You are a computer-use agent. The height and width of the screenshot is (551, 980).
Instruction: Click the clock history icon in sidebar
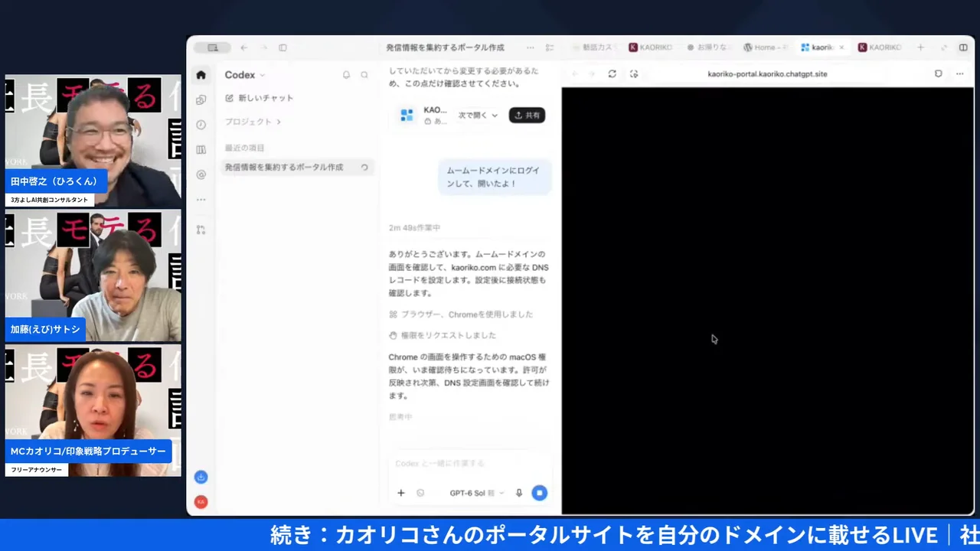201,125
